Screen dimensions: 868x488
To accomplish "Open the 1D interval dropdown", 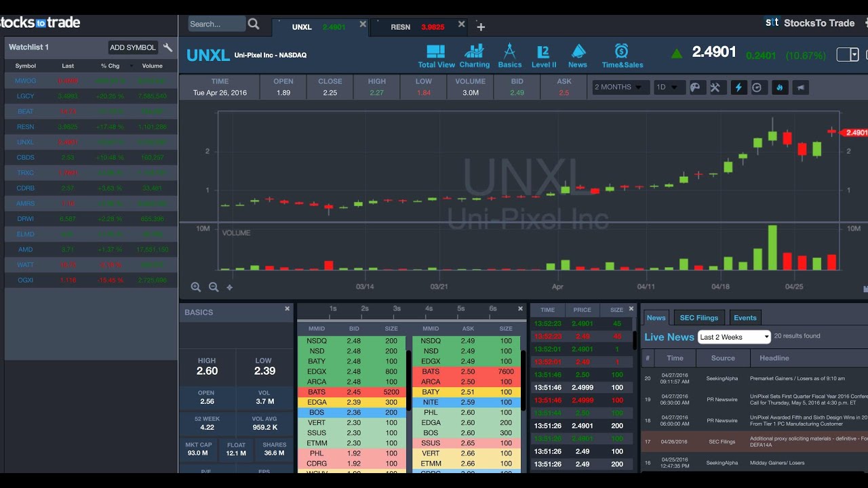I will 669,87.
